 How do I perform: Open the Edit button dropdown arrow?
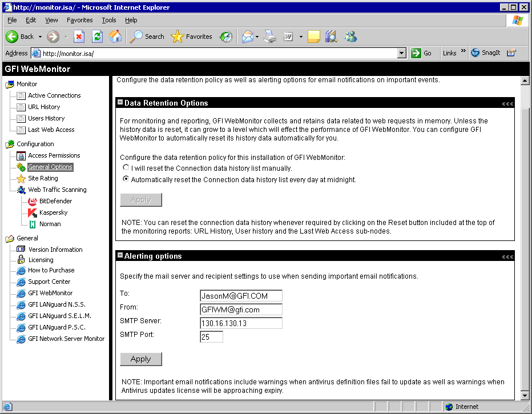coord(301,37)
